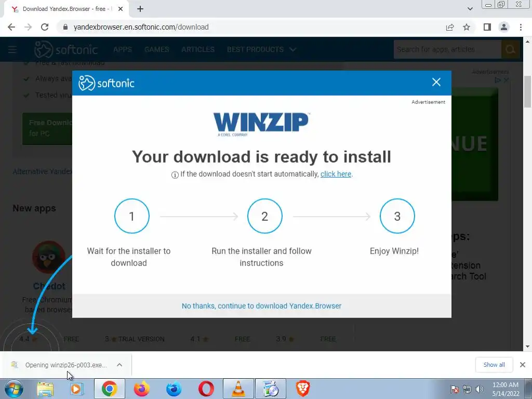Click the Chrome taskbar icon
532x399 pixels.
pyautogui.click(x=109, y=389)
